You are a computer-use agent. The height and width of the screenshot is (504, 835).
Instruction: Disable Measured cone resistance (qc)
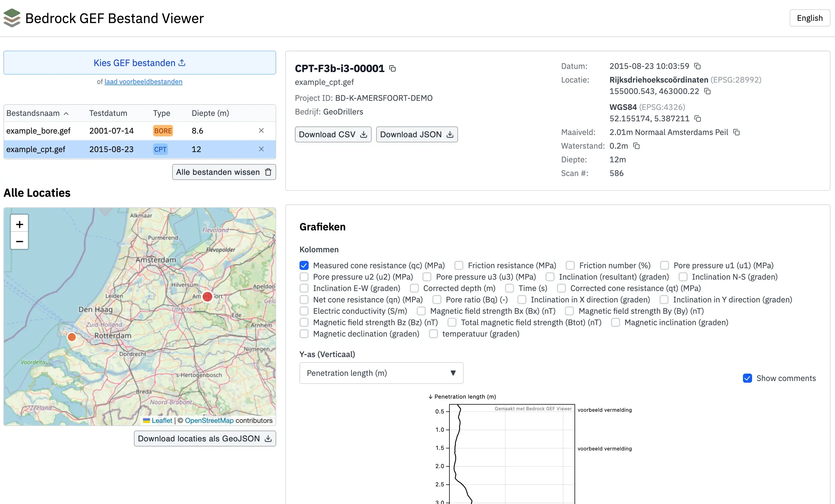click(304, 265)
